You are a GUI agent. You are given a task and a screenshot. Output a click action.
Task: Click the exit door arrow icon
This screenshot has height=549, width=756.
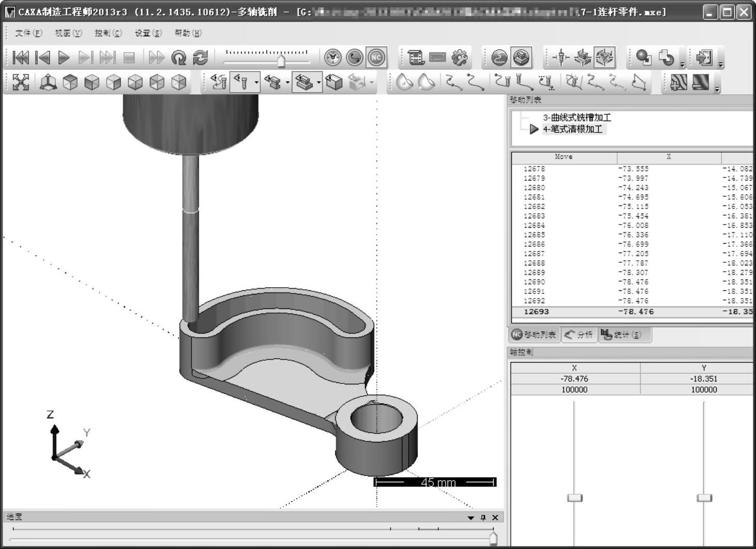click(x=704, y=57)
